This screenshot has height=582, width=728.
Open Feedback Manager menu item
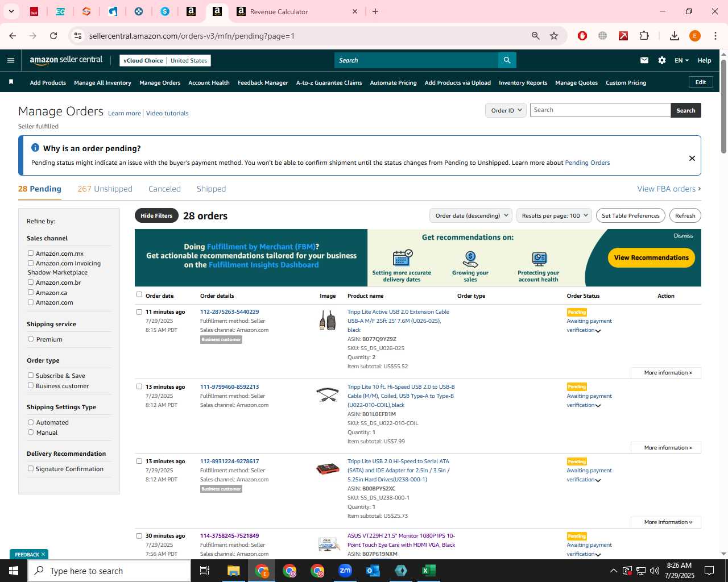(x=263, y=82)
